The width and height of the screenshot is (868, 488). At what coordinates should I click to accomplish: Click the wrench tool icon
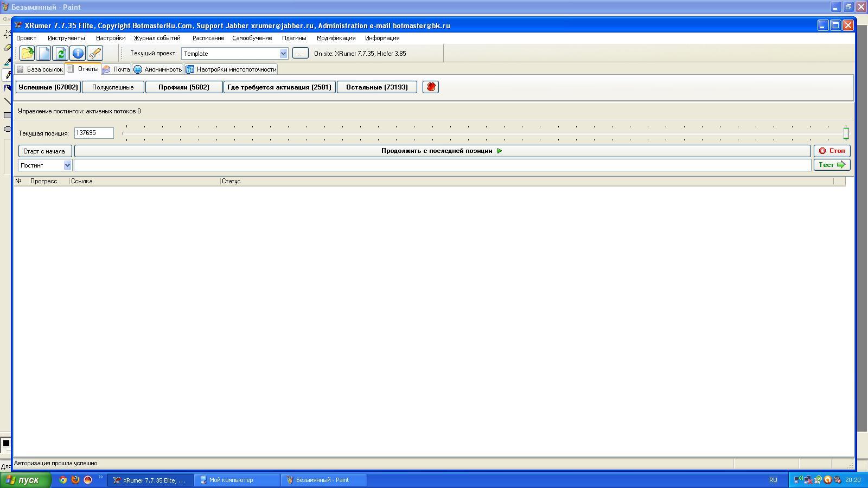tap(94, 53)
